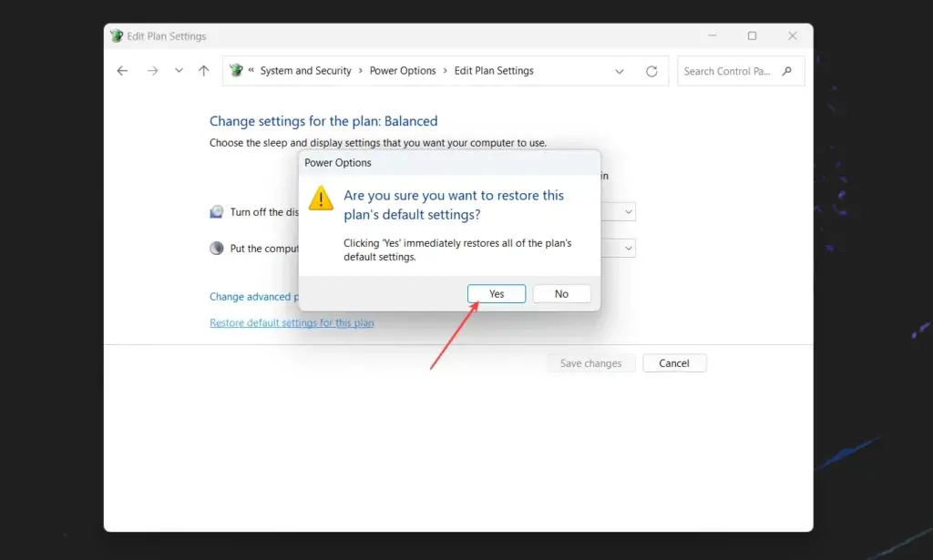Click the Edit Plan Settings title bar icon
Screen dimensions: 933x560
pyautogui.click(x=116, y=36)
